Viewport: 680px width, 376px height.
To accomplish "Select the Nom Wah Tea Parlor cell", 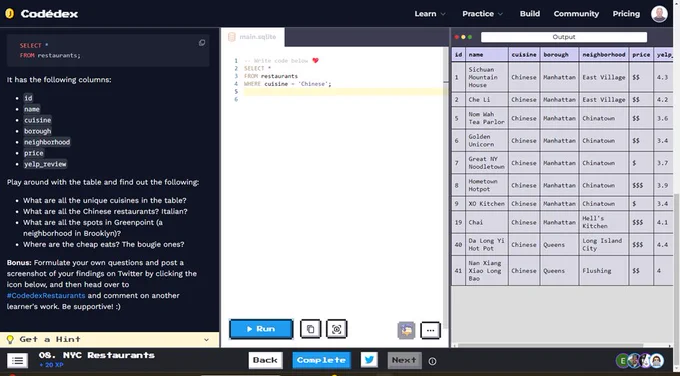I will click(487, 118).
